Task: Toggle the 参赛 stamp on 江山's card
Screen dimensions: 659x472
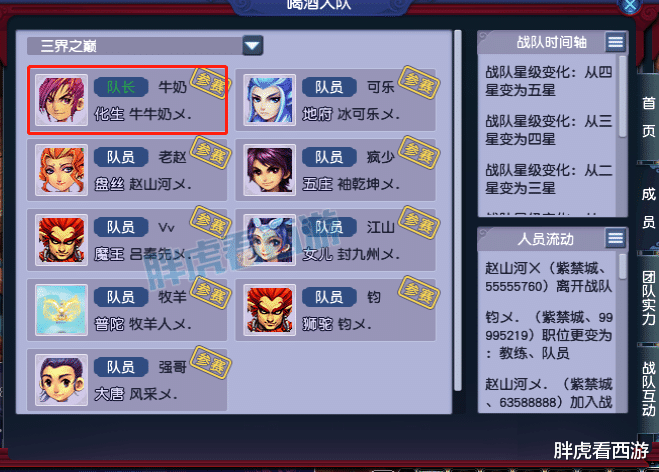Action: [419, 223]
